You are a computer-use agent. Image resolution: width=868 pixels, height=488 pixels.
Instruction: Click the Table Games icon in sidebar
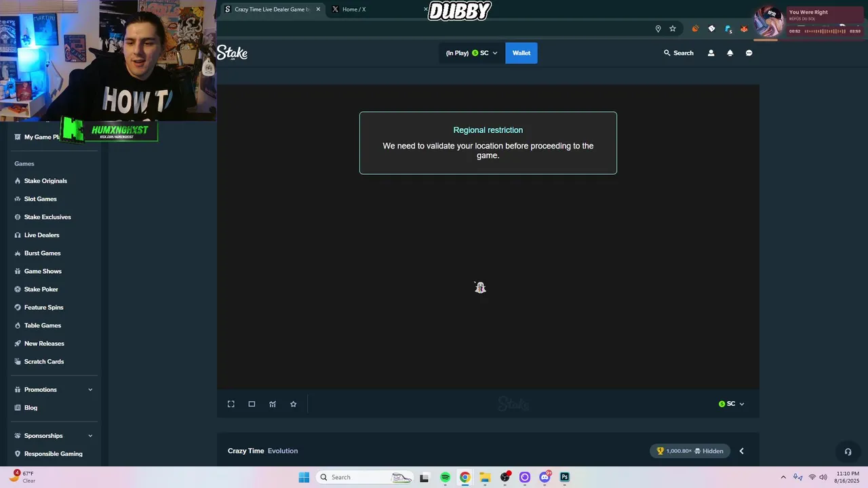point(18,325)
